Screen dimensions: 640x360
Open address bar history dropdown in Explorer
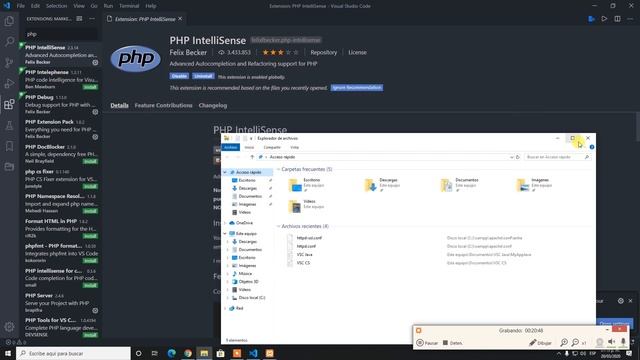click(x=511, y=157)
